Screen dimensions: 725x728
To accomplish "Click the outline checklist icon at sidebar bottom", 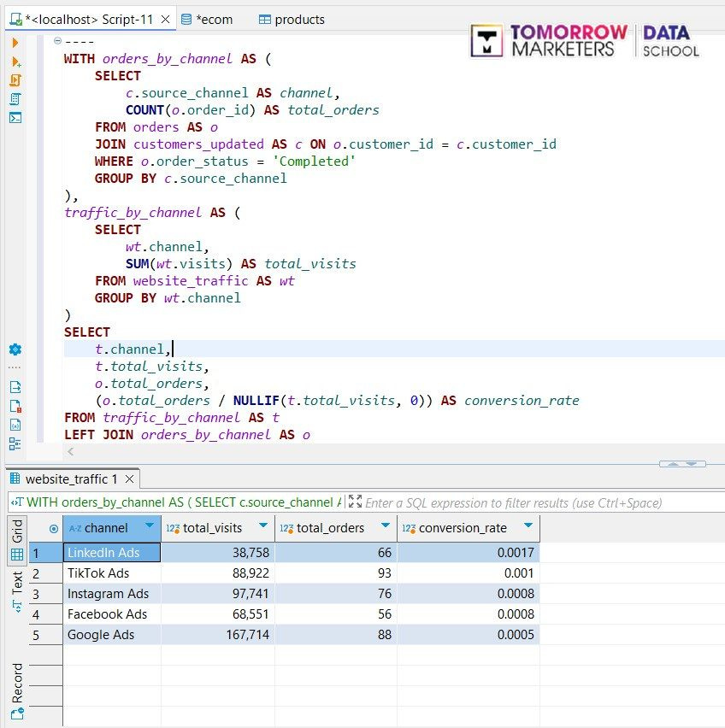I will 15,443.
